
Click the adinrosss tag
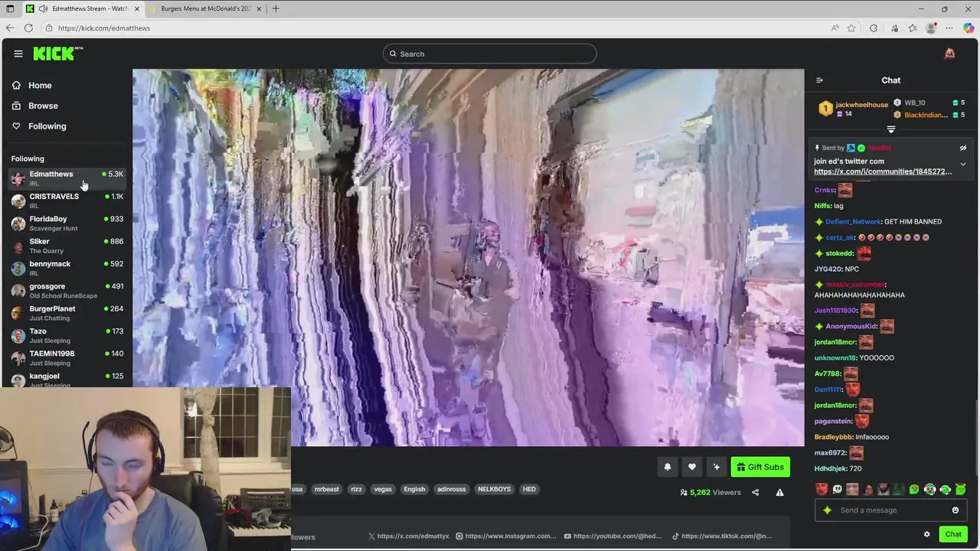(451, 489)
